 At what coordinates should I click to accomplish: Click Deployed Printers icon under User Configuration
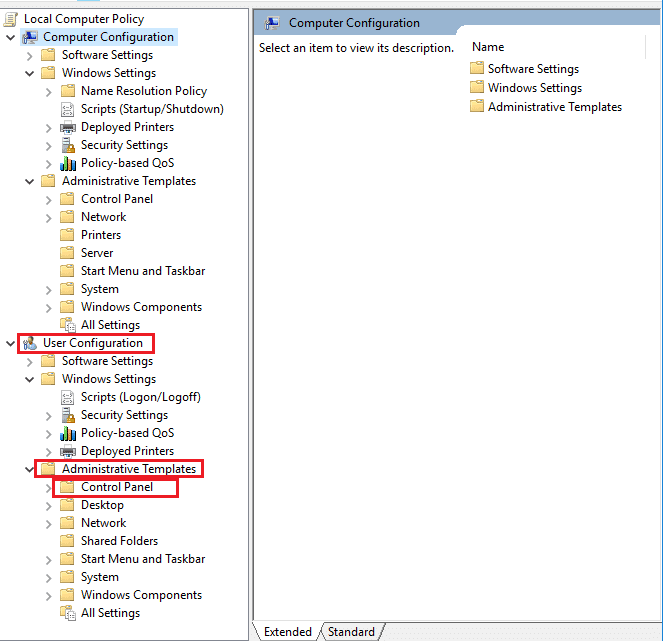[x=68, y=451]
